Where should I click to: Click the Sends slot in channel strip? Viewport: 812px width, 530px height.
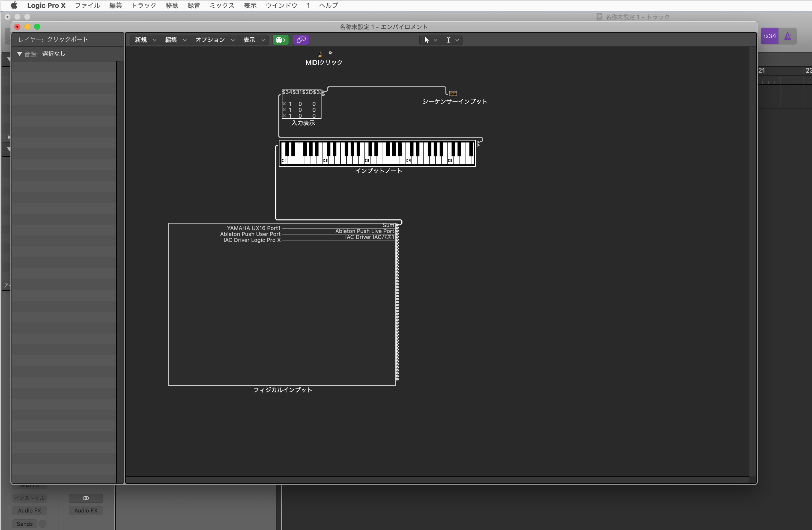tap(25, 524)
